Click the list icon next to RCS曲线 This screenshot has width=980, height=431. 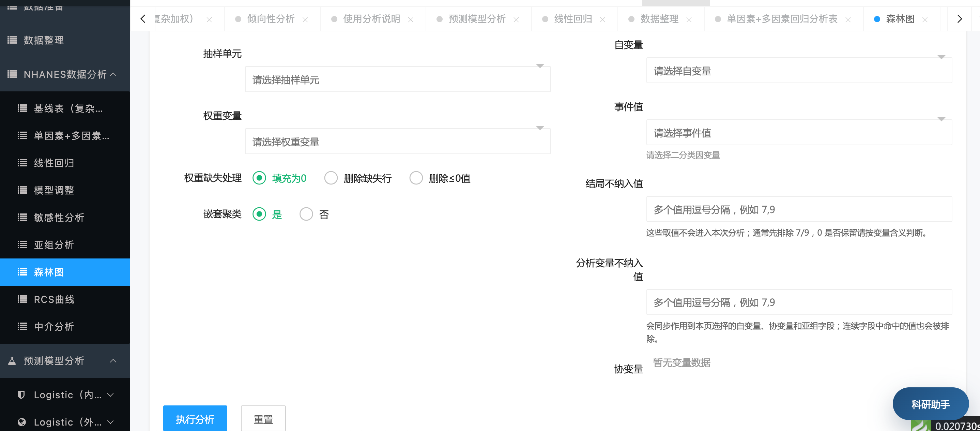point(22,299)
